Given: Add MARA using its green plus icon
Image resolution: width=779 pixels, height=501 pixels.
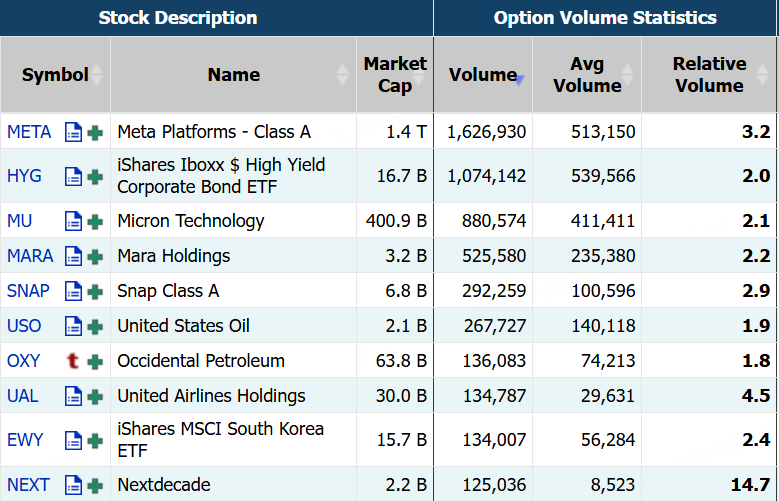Looking at the screenshot, I should (x=95, y=257).
